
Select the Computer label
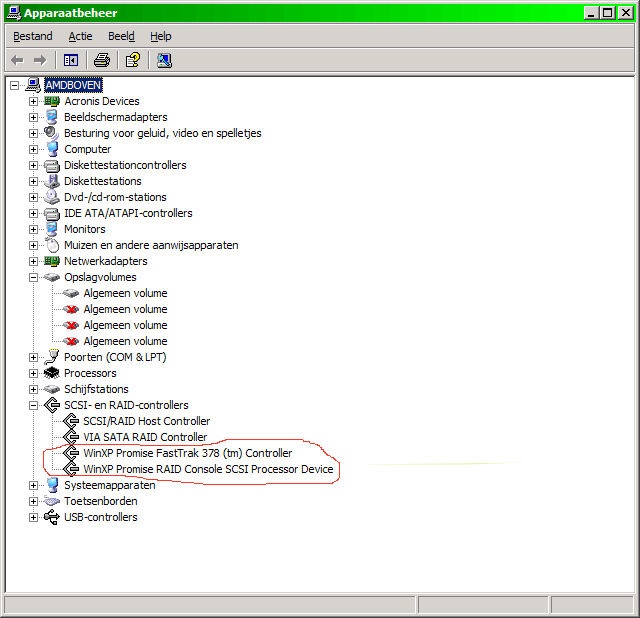(x=87, y=149)
